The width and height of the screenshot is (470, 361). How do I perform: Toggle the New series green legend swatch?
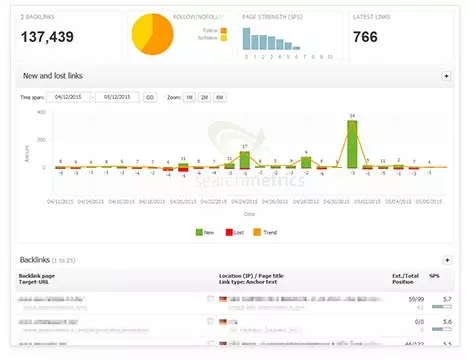click(199, 232)
